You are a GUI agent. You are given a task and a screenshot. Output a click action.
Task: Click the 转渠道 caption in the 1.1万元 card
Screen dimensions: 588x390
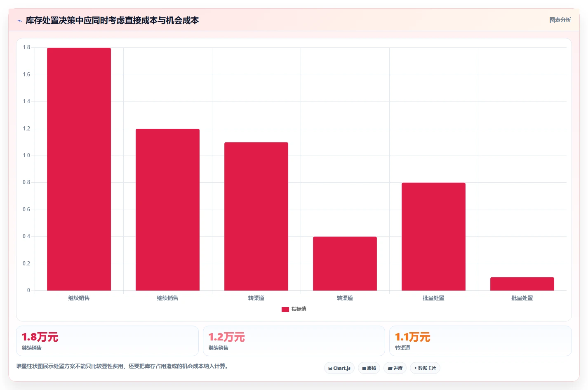point(402,348)
